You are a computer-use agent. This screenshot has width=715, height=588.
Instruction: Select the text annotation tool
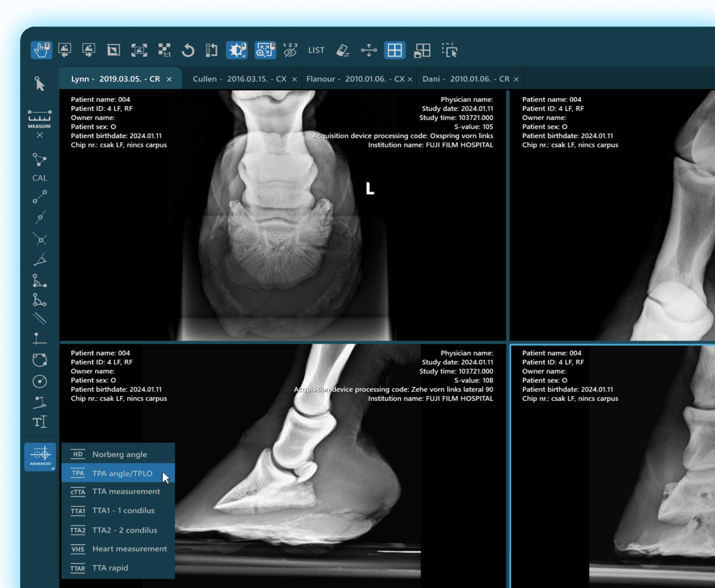click(40, 422)
